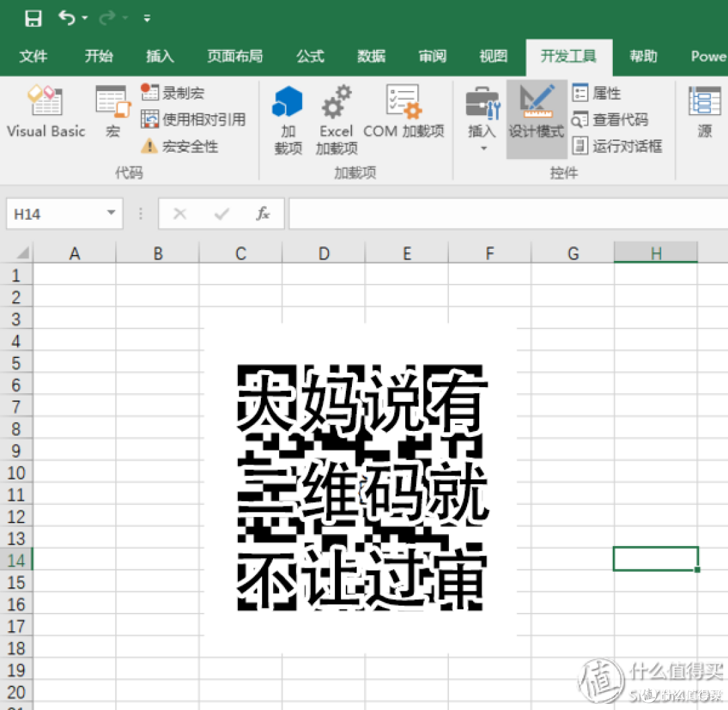Select column A header

[75, 254]
